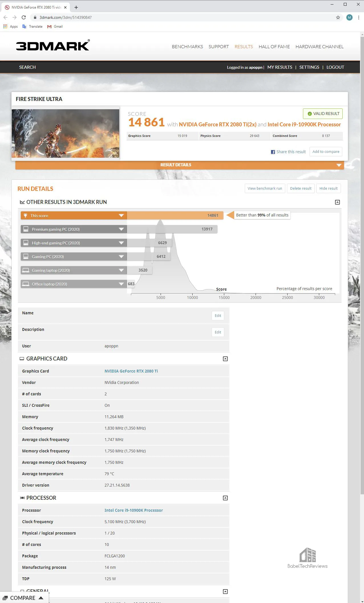
Task: Click the Physics Score value 29 643
Action: [x=254, y=136]
